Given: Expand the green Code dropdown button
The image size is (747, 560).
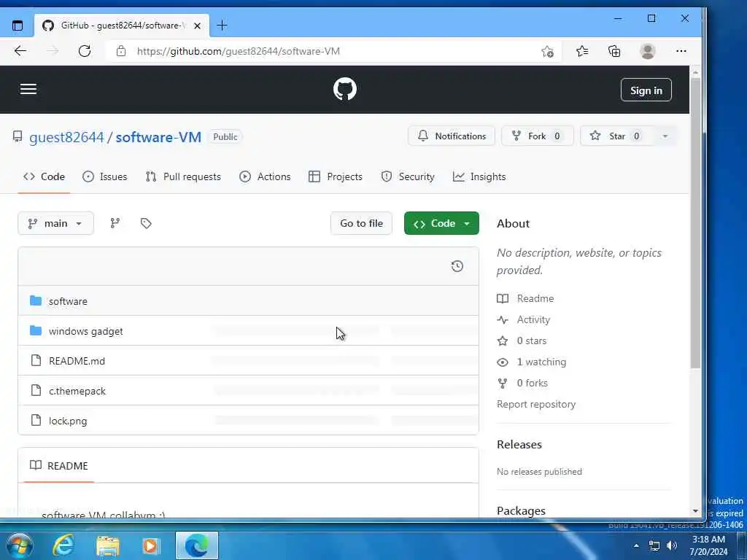Looking at the screenshot, I should point(441,223).
